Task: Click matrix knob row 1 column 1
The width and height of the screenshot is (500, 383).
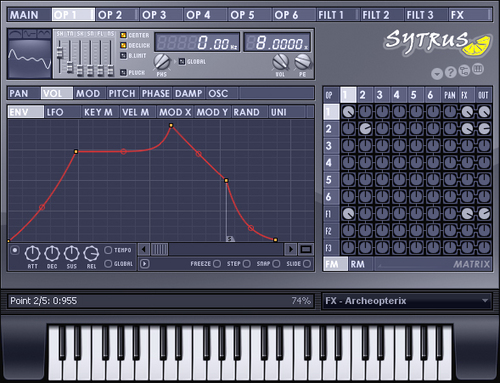Action: tap(348, 112)
